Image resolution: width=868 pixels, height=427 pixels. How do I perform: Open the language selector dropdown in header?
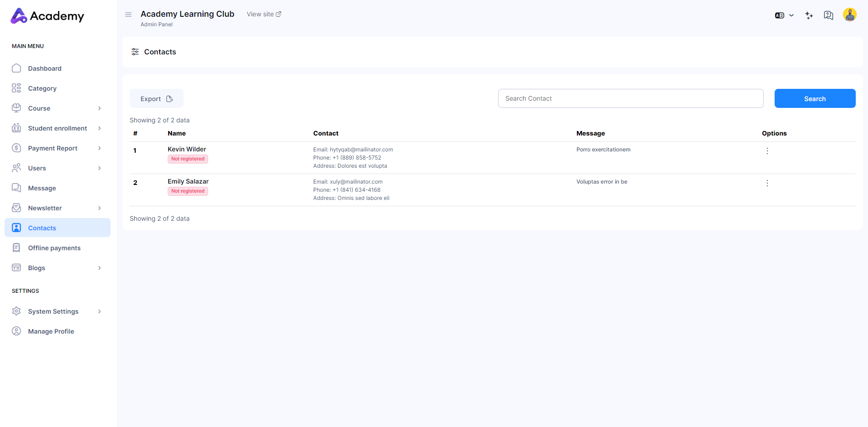(x=784, y=15)
